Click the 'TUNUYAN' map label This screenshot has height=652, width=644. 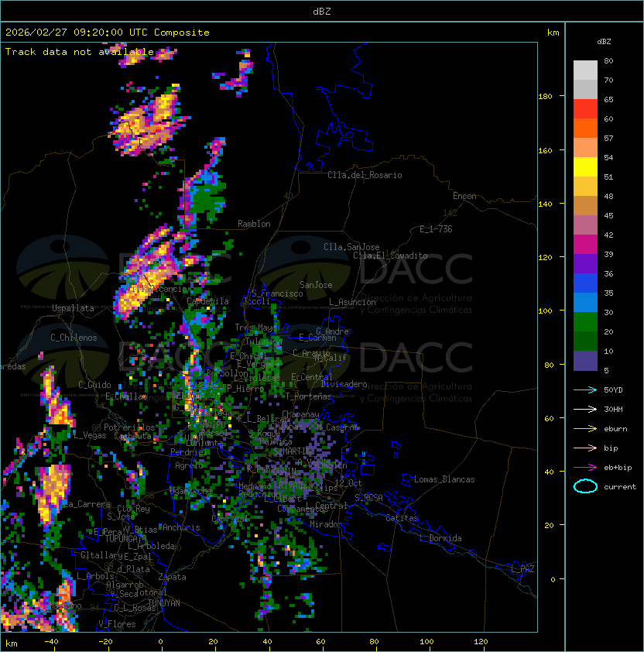tap(164, 603)
